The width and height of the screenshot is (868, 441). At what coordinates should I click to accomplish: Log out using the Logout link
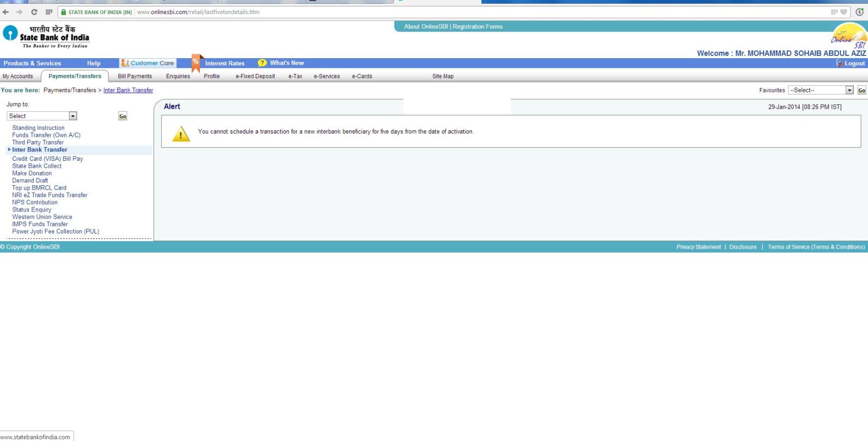point(855,64)
